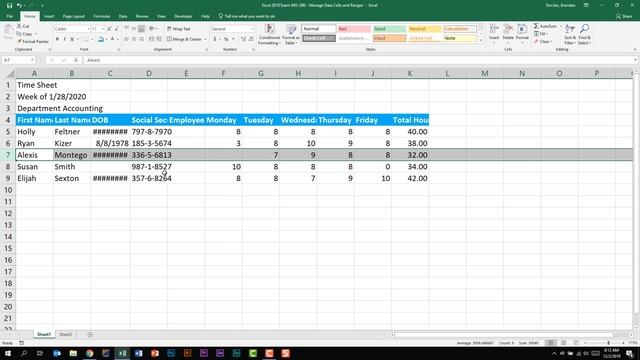Expand font color dropdown arrow
Screen dimensions: 640x360
[x=118, y=39]
